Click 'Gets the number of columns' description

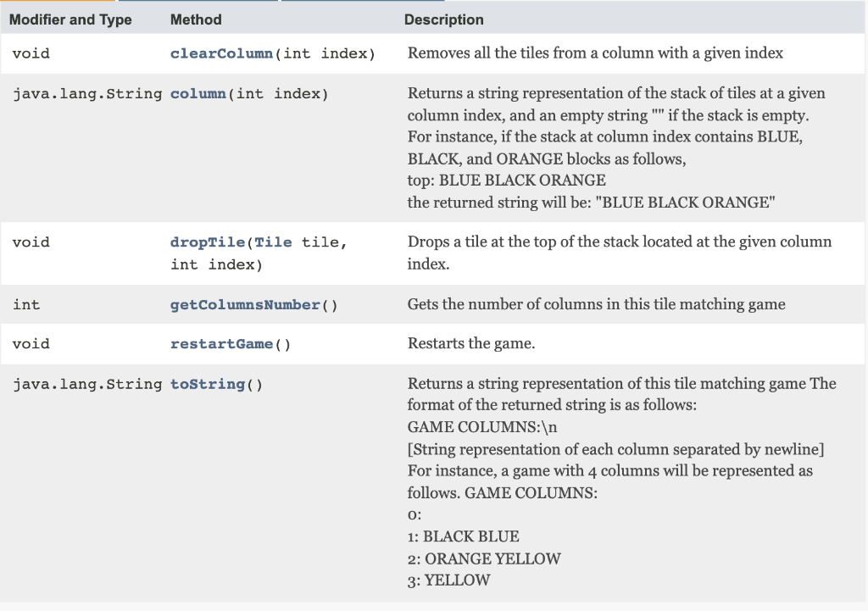[596, 304]
